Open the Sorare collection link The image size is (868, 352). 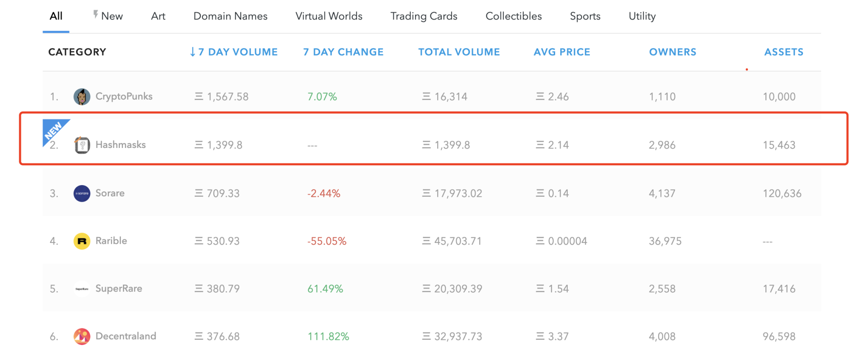point(110,193)
